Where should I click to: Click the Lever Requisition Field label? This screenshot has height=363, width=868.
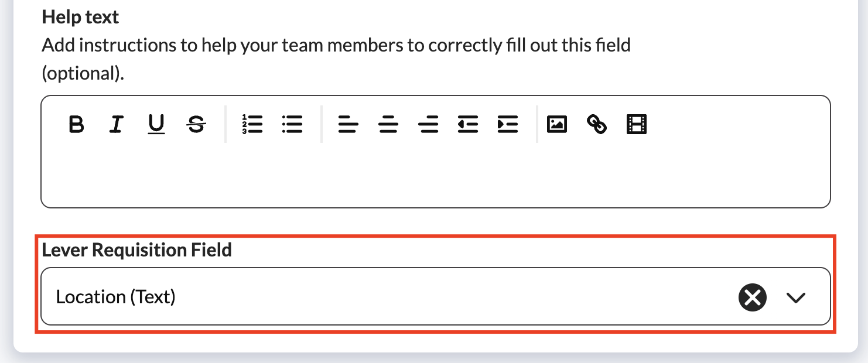(x=137, y=250)
